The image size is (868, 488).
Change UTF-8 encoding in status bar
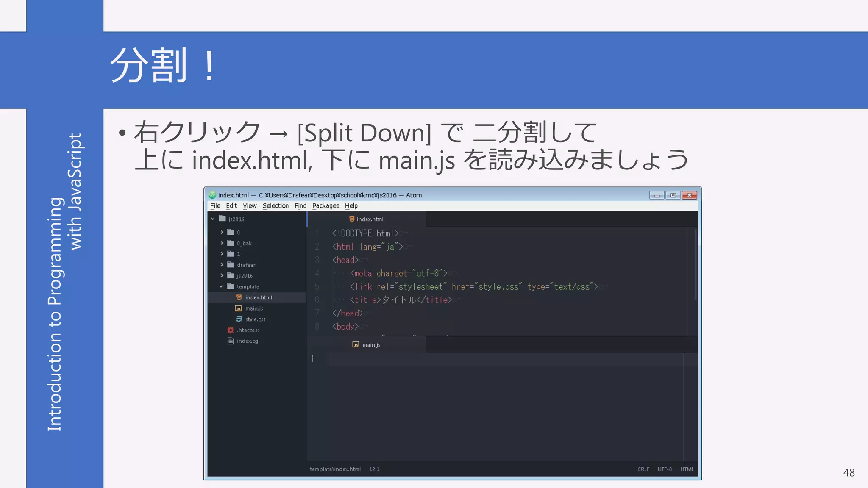tap(665, 469)
